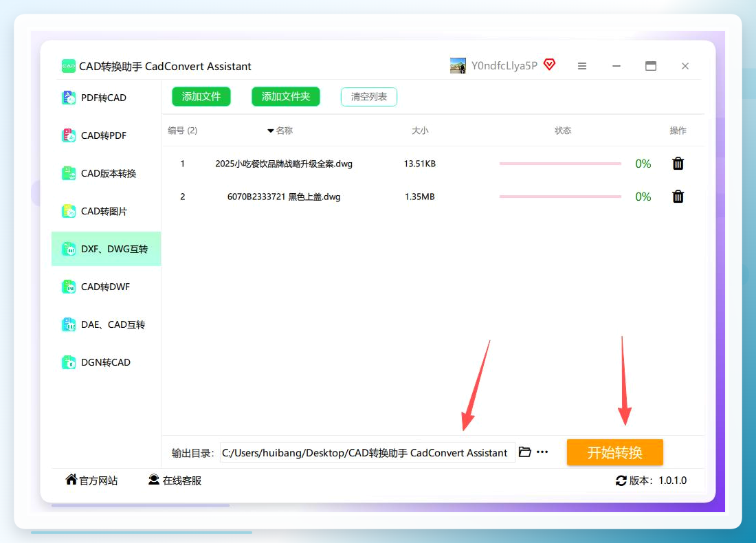Click the DGN转CAD sidebar icon

click(x=69, y=362)
